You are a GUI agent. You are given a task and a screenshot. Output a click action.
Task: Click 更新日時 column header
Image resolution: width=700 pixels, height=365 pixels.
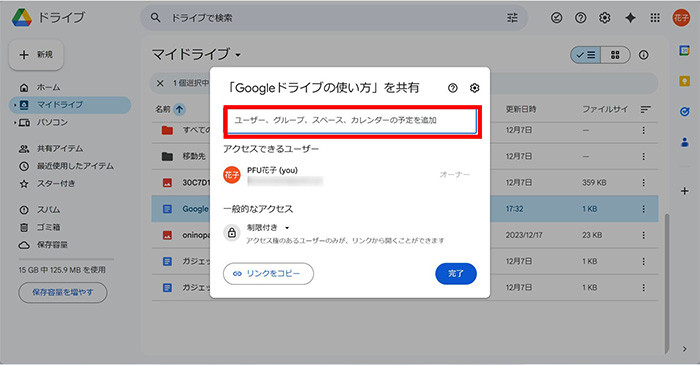[521, 109]
